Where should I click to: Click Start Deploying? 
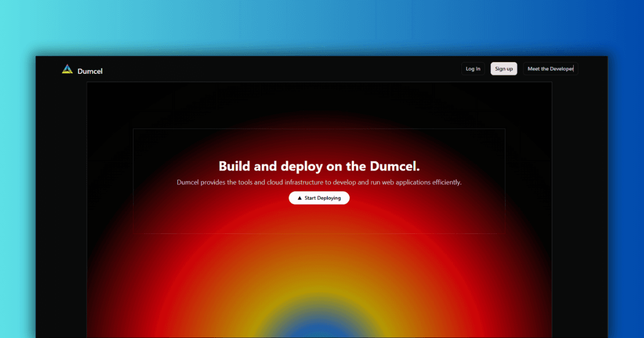[x=319, y=198]
